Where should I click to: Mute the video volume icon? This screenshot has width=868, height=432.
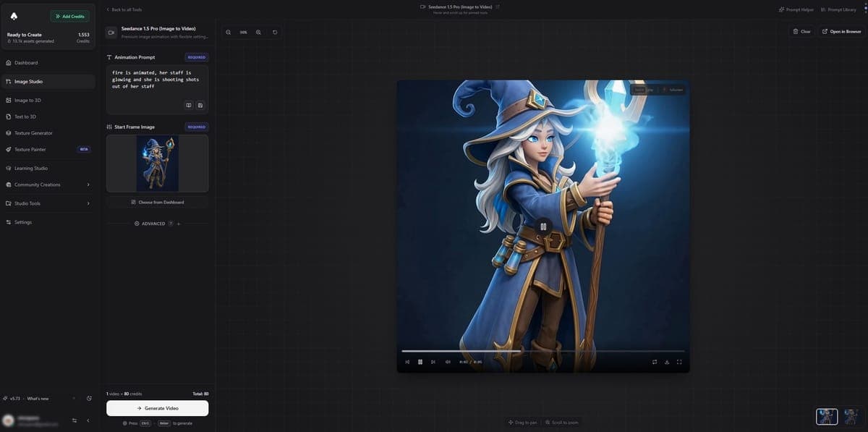448,362
